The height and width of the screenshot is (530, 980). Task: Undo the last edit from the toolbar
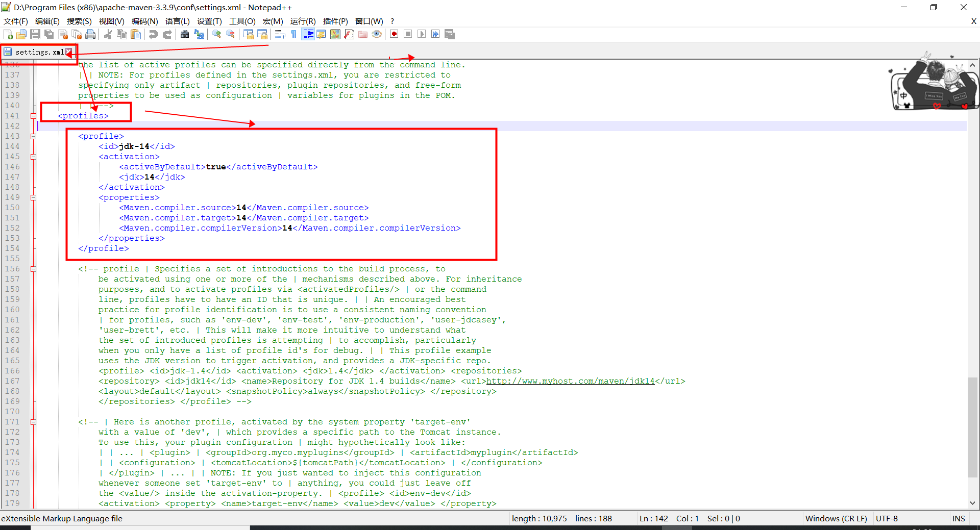click(153, 34)
